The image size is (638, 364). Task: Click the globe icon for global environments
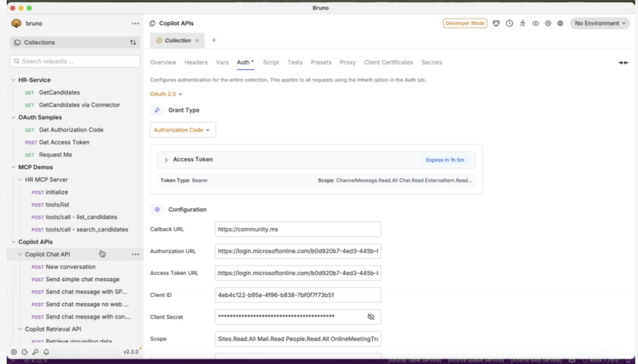pyautogui.click(x=560, y=24)
